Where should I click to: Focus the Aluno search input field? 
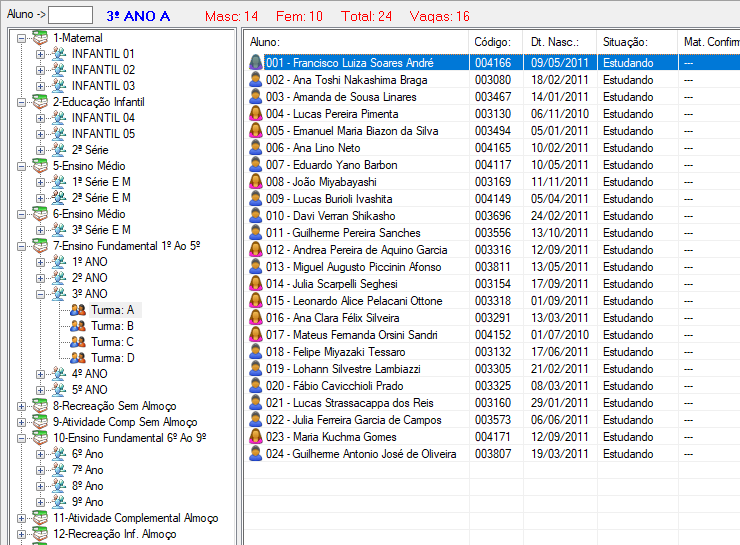click(70, 15)
